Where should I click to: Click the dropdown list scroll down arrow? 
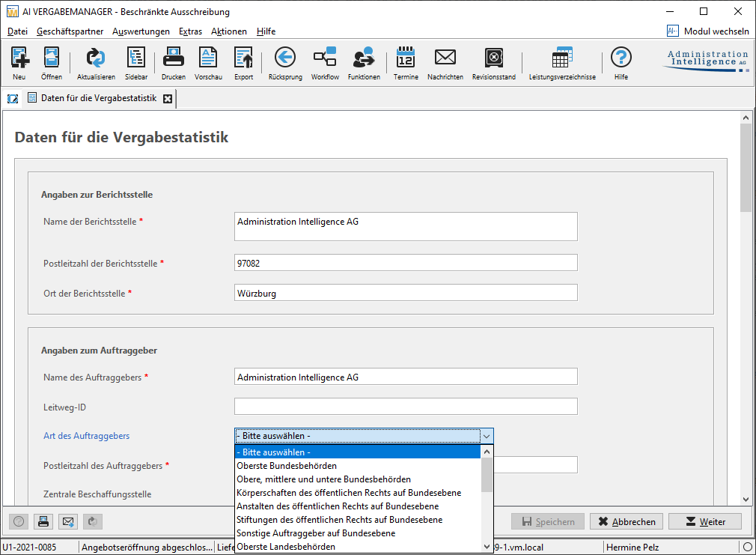coord(487,547)
